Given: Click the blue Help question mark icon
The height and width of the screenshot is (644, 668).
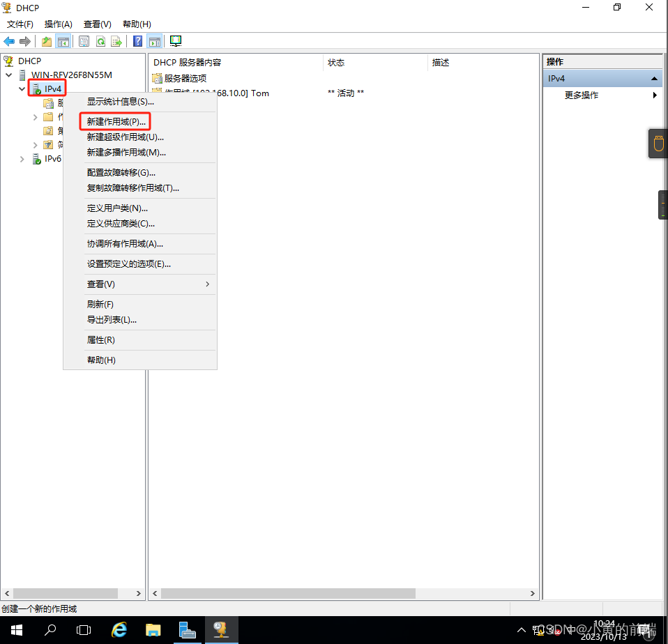Looking at the screenshot, I should pyautogui.click(x=137, y=41).
